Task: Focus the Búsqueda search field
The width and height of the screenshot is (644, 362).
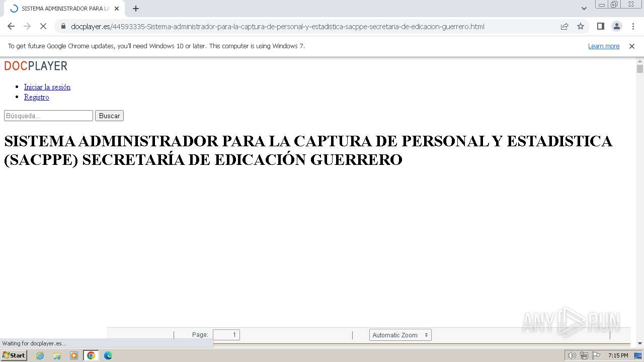Action: tap(49, 116)
